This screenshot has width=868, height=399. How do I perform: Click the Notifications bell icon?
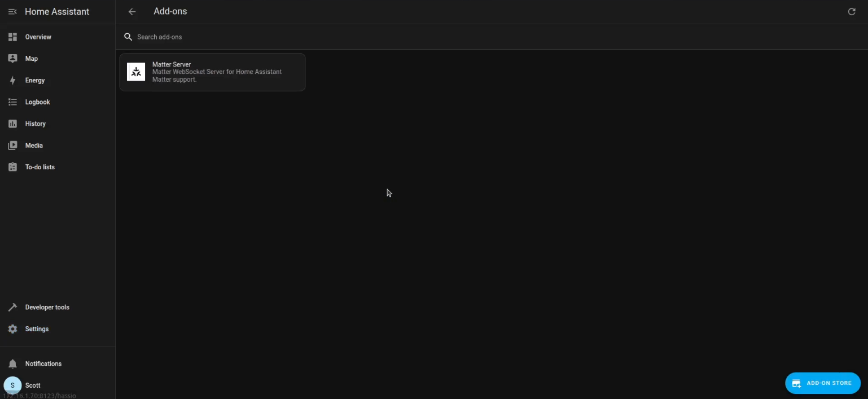[12, 364]
